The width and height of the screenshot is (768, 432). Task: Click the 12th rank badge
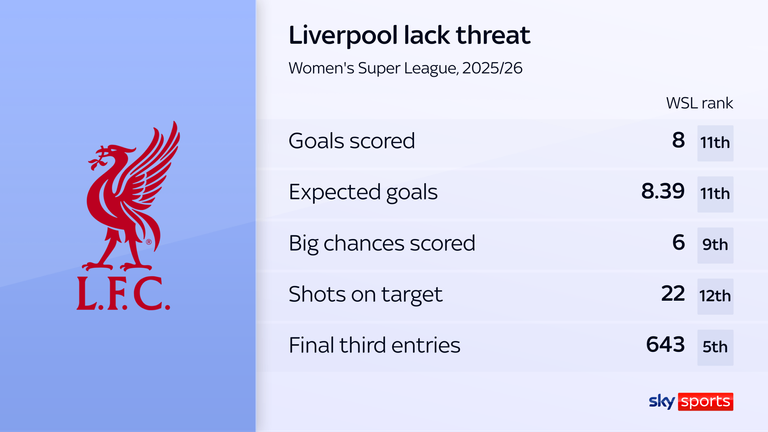coord(715,296)
